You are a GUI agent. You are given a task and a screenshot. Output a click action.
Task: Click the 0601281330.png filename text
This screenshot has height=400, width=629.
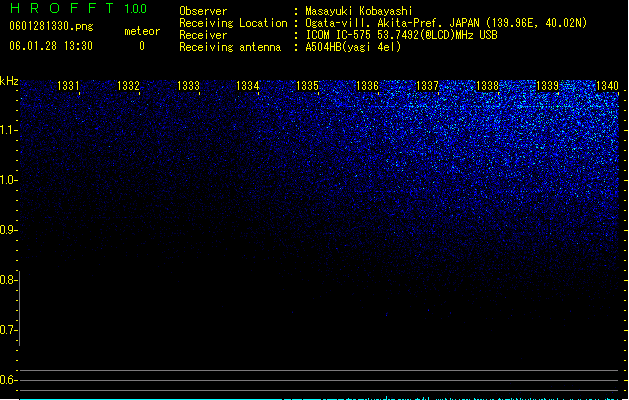51,26
